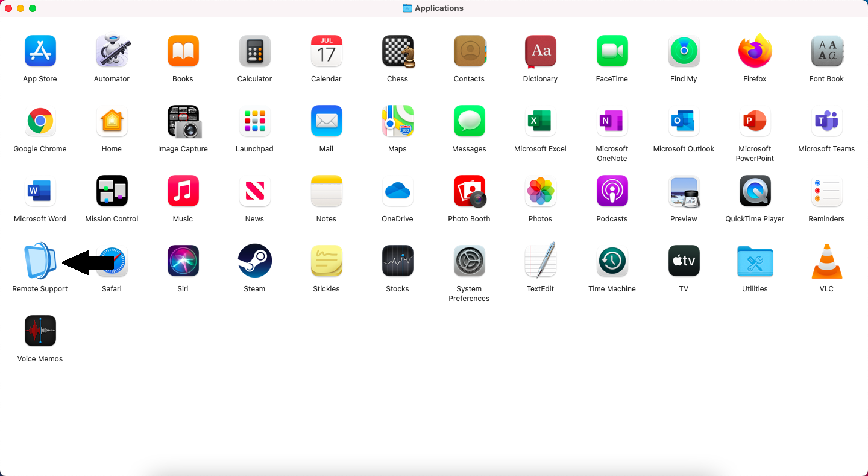Click the "Utilities" folder name label
This screenshot has height=476, width=868.
click(755, 289)
